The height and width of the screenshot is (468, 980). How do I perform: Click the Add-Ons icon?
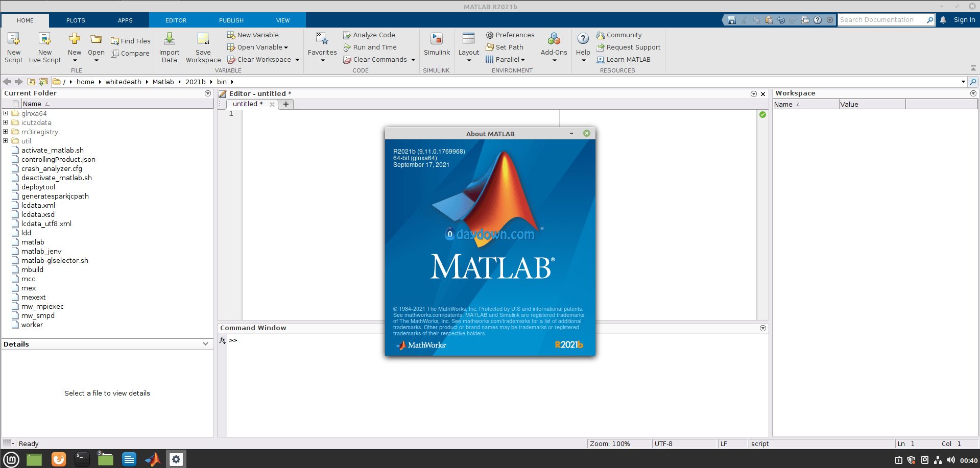point(554,39)
